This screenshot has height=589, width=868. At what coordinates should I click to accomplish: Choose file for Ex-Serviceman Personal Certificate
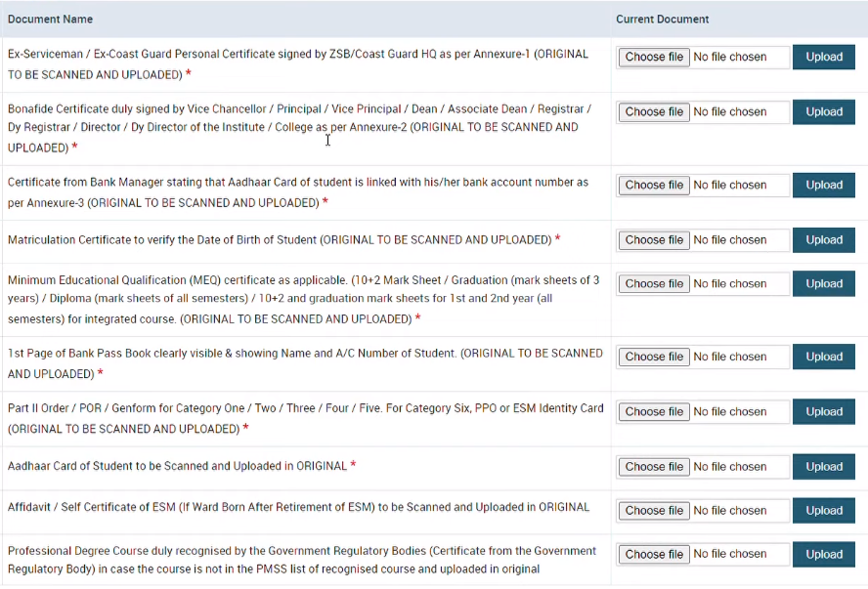click(x=653, y=57)
